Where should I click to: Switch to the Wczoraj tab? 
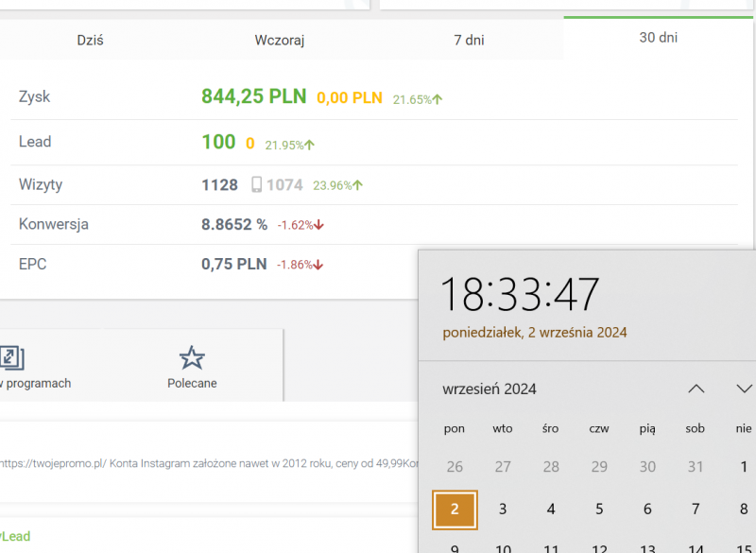click(279, 41)
